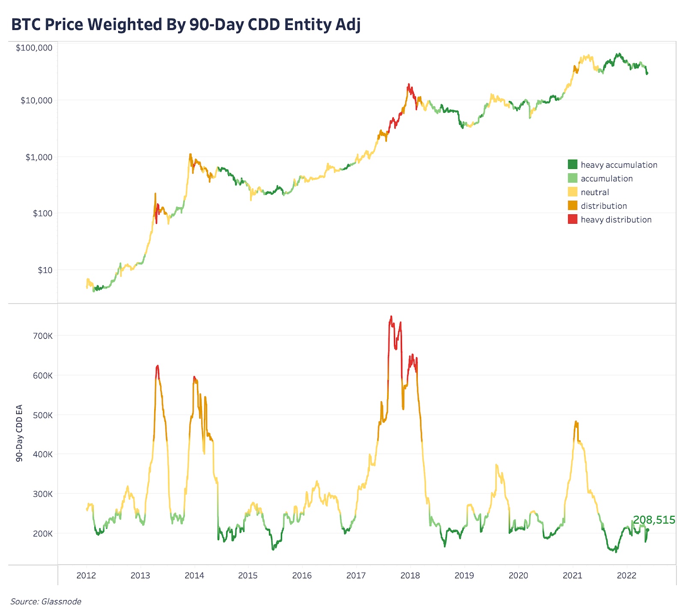The image size is (685, 616).
Task: Click the $100,000 price axis label
Action: tap(34, 47)
